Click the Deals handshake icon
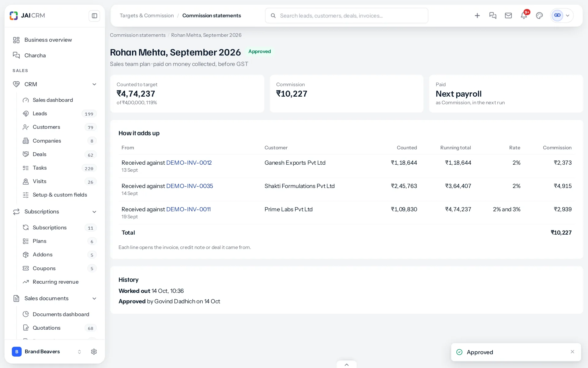The image size is (588, 368). [26, 154]
